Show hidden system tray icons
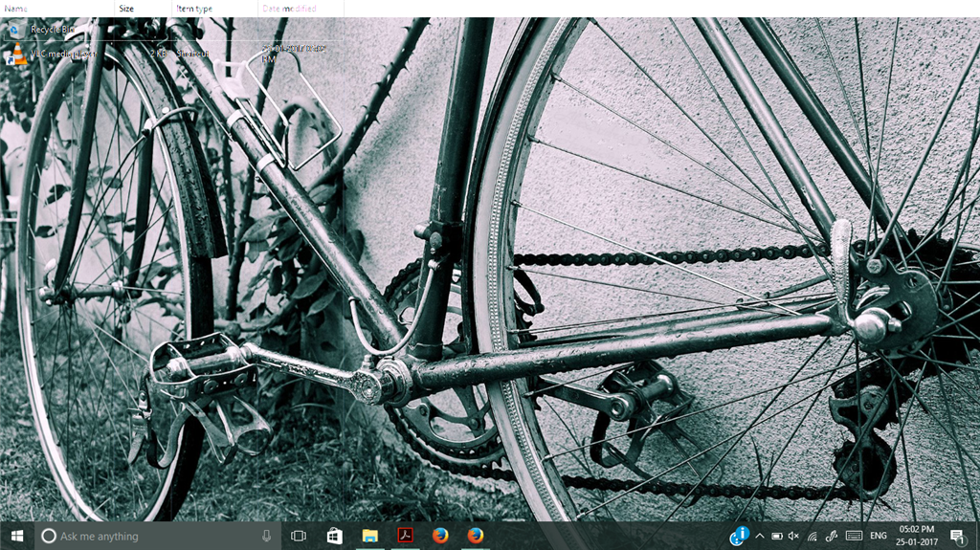980x550 pixels. point(759,537)
